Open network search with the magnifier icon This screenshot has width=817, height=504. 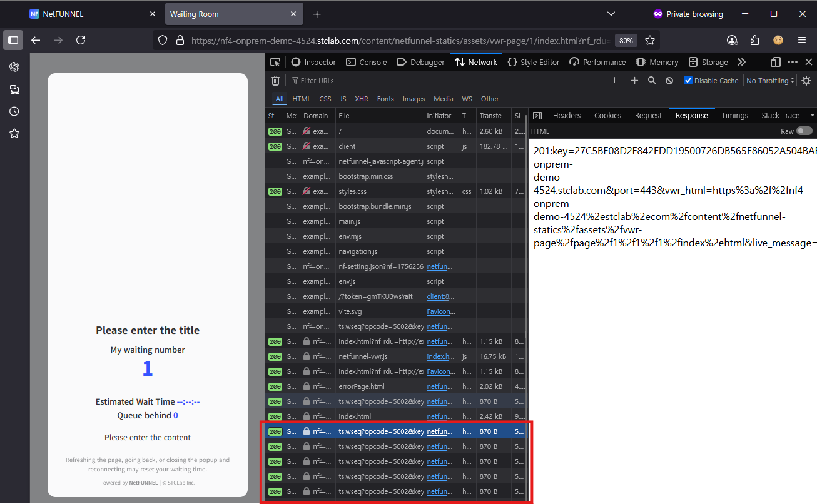pos(651,80)
